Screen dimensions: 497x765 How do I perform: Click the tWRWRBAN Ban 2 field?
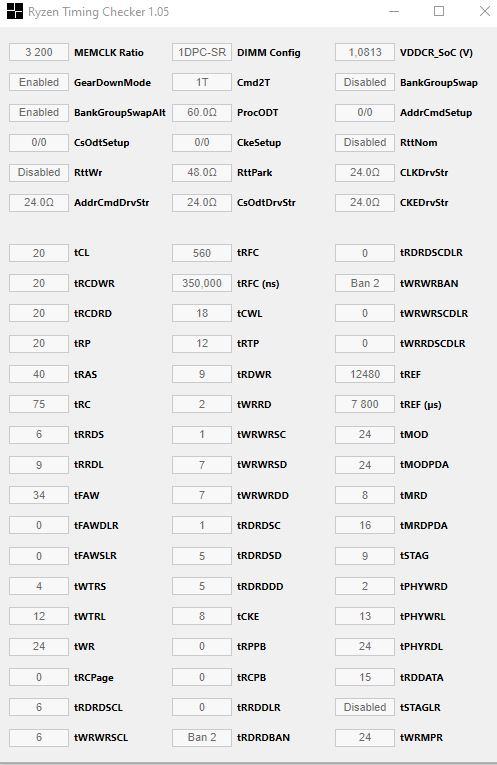tap(365, 283)
